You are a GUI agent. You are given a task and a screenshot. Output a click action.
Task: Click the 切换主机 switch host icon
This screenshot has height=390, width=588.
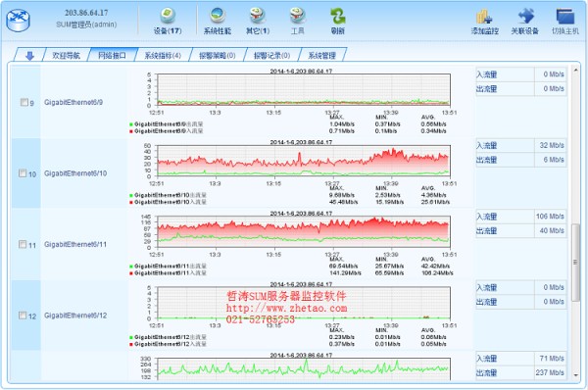click(565, 17)
